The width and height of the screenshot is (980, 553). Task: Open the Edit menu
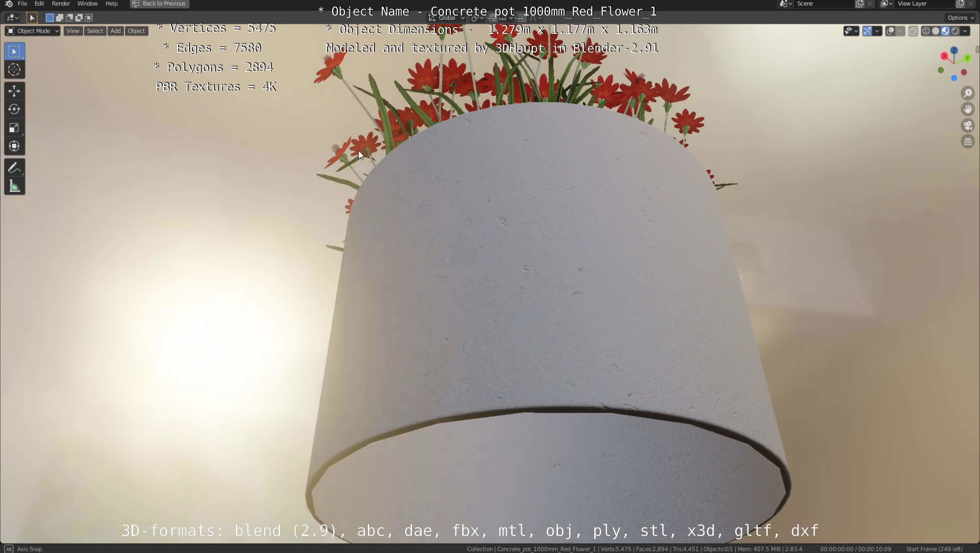[40, 4]
